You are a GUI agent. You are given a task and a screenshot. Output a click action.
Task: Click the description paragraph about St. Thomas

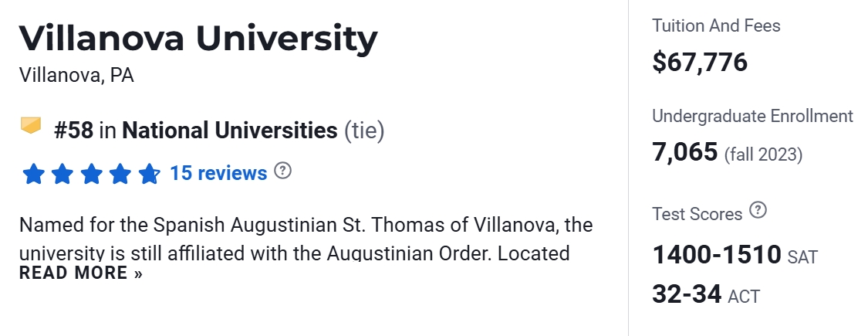[x=306, y=226]
